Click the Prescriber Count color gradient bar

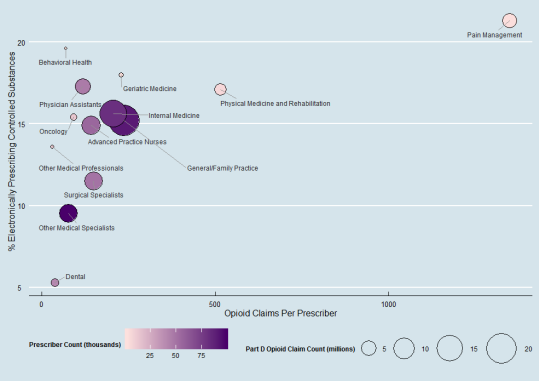[176, 339]
